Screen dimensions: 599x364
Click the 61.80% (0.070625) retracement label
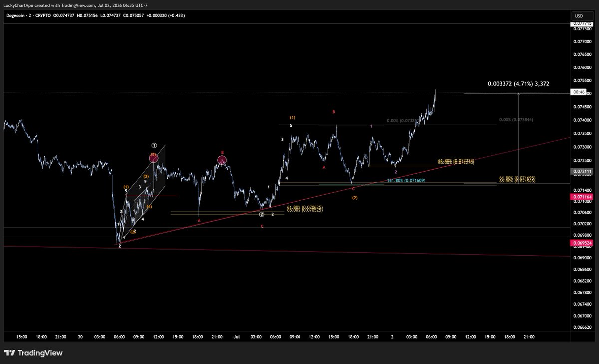pyautogui.click(x=305, y=207)
